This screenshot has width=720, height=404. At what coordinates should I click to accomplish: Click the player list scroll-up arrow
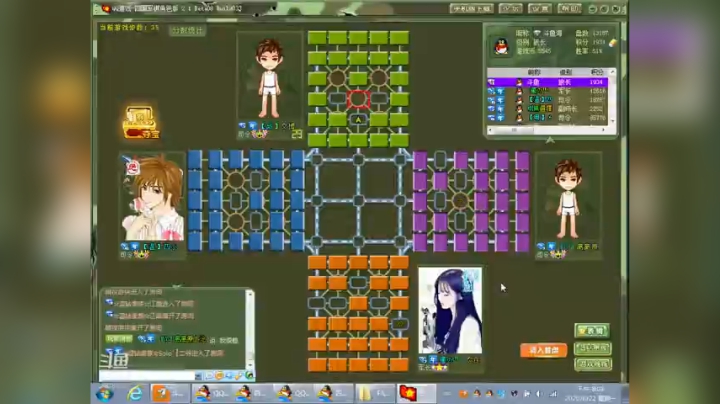click(x=612, y=72)
